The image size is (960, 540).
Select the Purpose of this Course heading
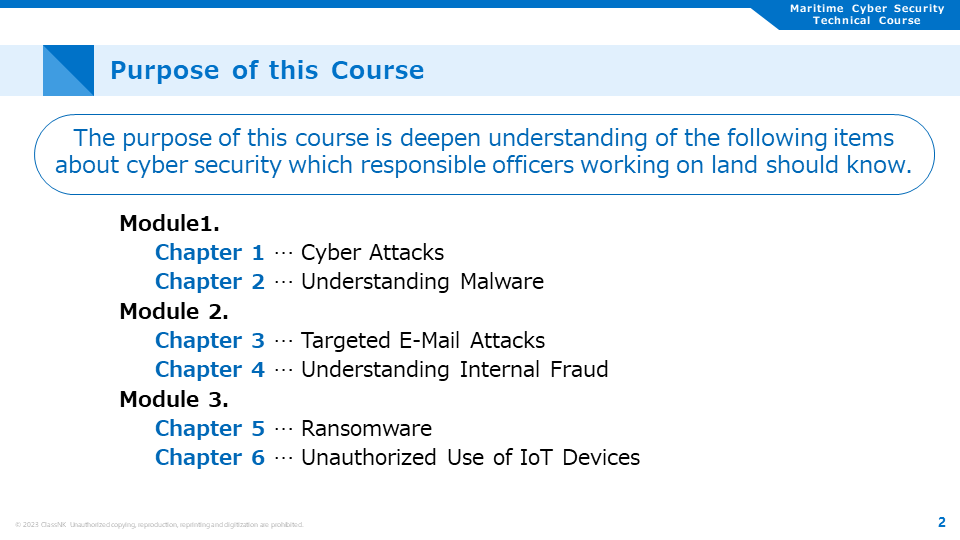pos(267,70)
